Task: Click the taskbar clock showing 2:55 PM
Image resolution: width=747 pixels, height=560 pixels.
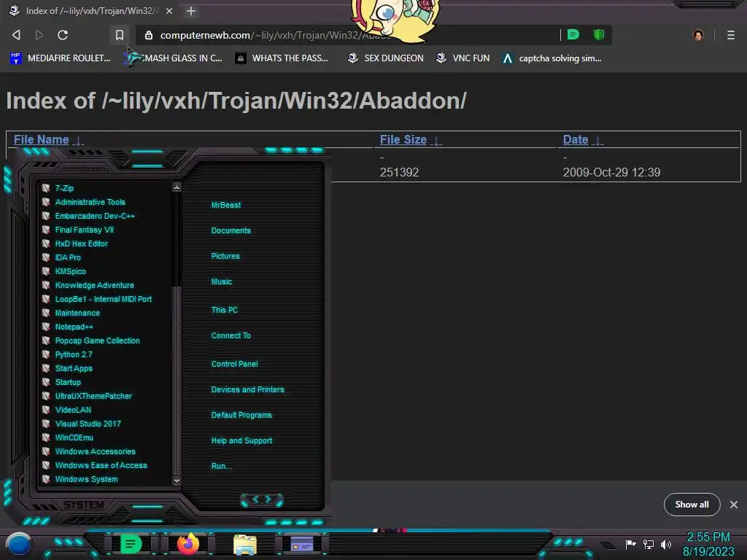Action: [x=708, y=537]
